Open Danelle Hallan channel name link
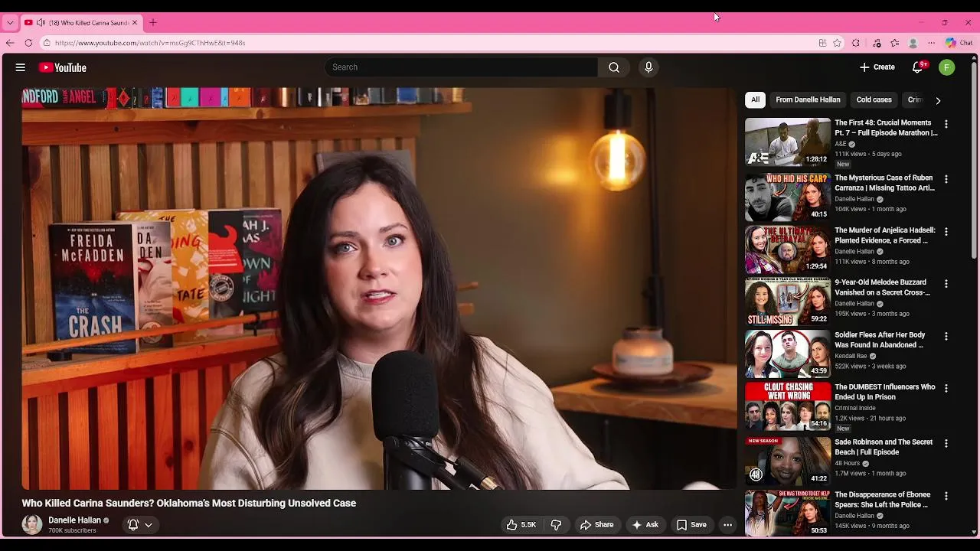 [75, 520]
